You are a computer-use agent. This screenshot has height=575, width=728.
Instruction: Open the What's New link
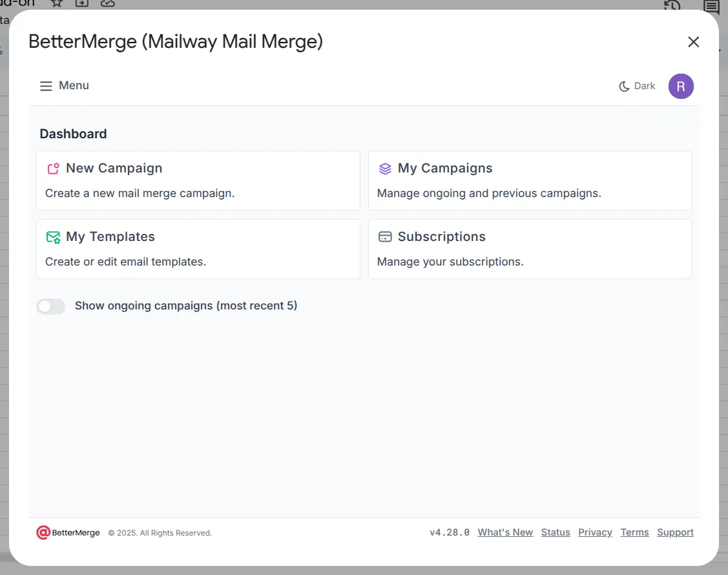click(x=505, y=532)
